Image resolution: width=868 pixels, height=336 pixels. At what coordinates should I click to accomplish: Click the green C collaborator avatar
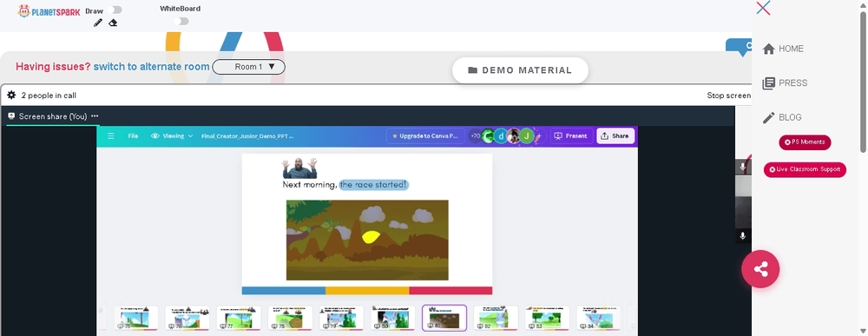coord(488,135)
